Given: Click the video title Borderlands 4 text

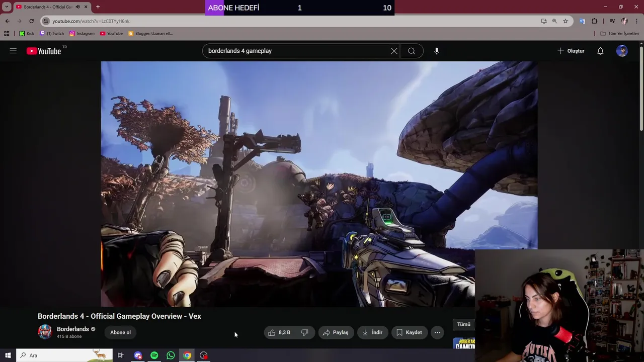Looking at the screenshot, I should [x=119, y=316].
